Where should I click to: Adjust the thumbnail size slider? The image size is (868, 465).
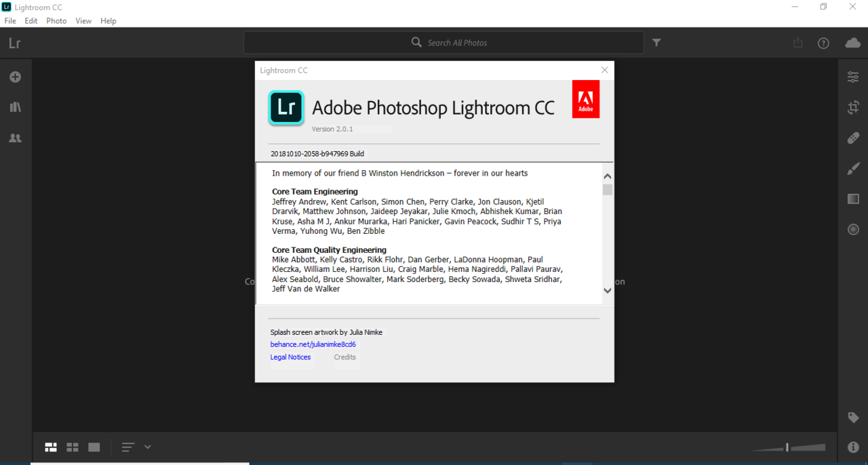point(788,447)
